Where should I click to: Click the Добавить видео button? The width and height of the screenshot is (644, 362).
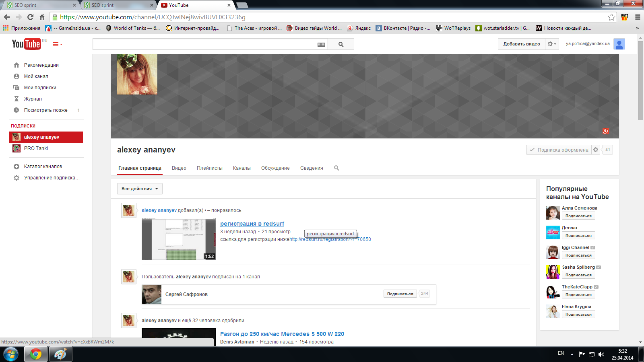click(522, 44)
